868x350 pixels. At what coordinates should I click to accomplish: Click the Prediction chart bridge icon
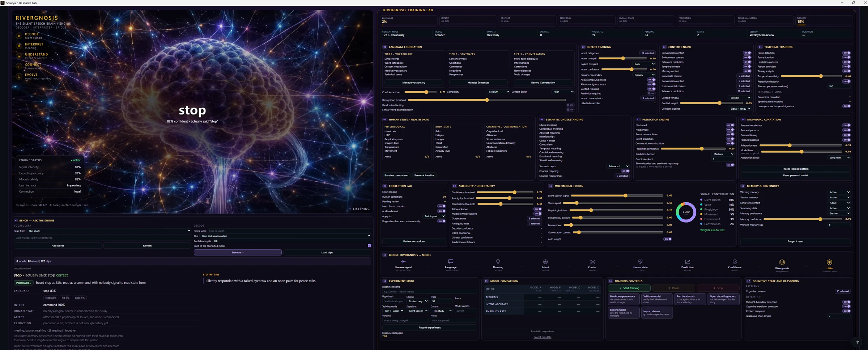pyautogui.click(x=688, y=262)
